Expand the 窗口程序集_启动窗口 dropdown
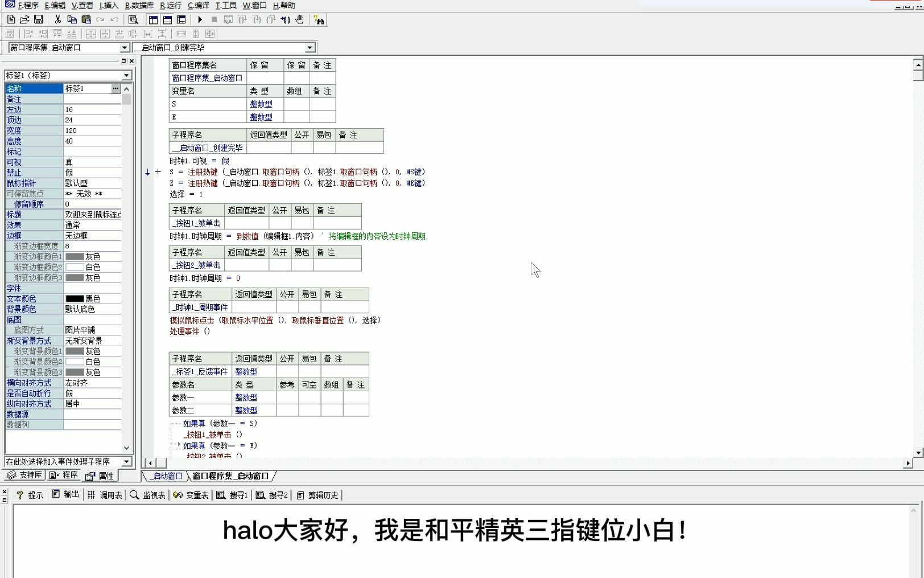Viewport: 924px width, 578px height. 125,48
